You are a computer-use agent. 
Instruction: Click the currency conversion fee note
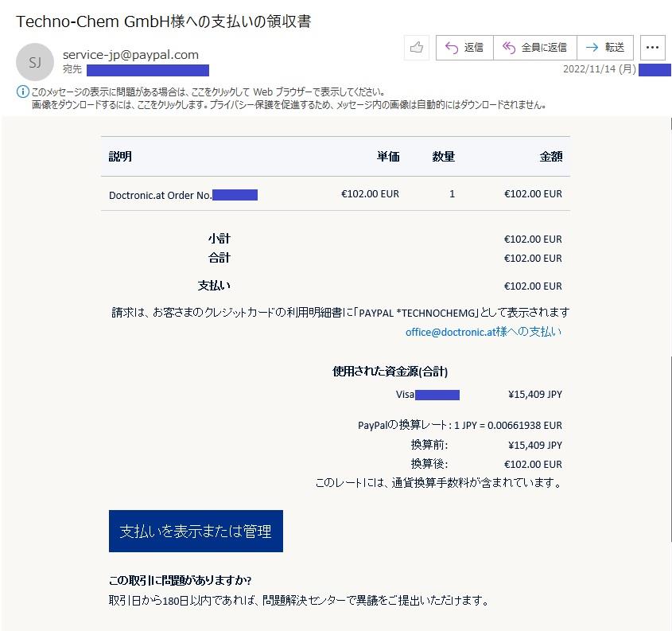pyautogui.click(x=438, y=483)
